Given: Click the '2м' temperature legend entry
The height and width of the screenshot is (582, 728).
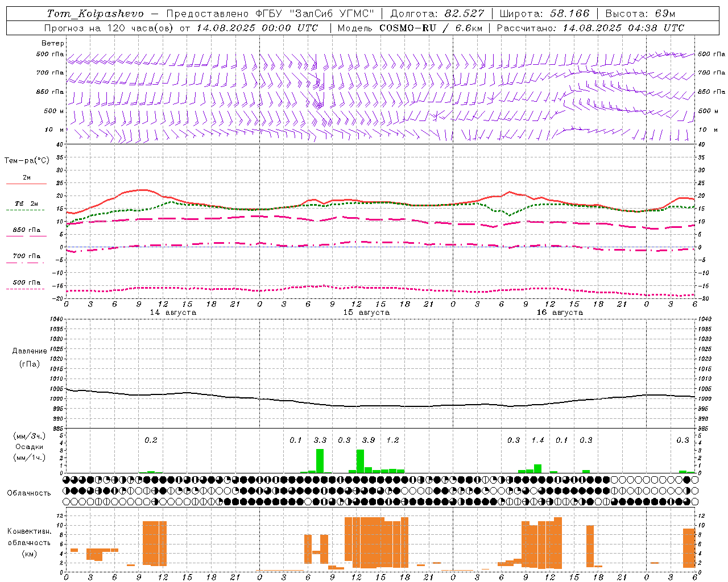Looking at the screenshot, I should (x=27, y=177).
